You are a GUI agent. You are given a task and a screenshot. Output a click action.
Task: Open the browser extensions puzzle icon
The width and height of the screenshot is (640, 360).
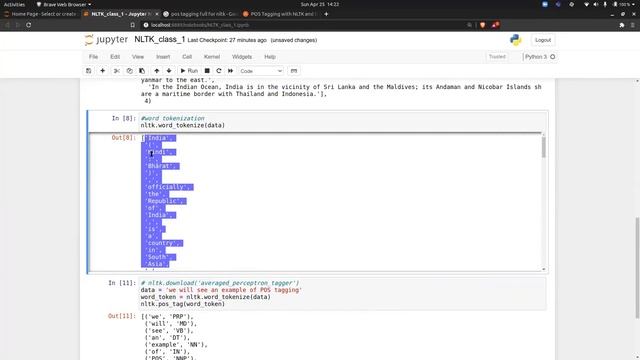(622, 25)
